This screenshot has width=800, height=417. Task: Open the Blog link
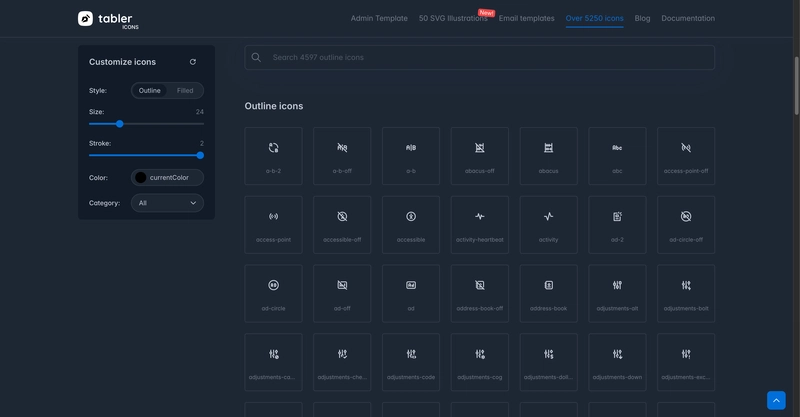point(642,18)
